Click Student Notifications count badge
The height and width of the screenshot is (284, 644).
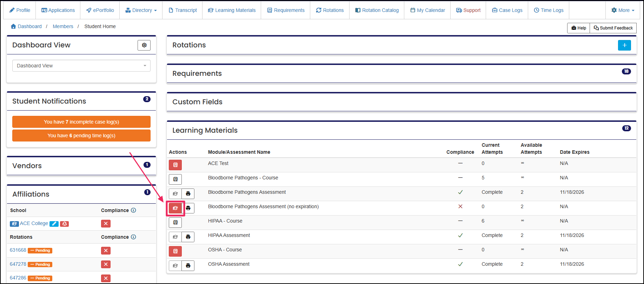click(147, 99)
